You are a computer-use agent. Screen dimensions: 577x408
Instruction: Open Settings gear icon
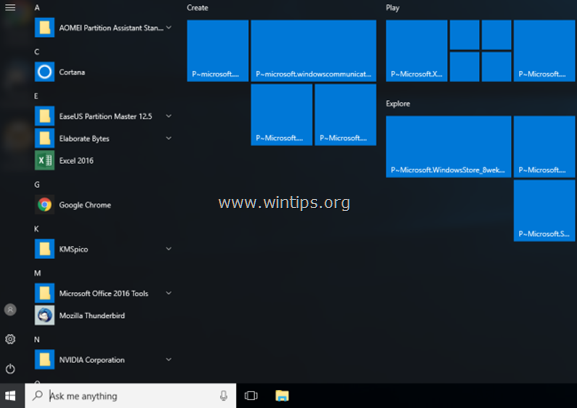pos(10,339)
